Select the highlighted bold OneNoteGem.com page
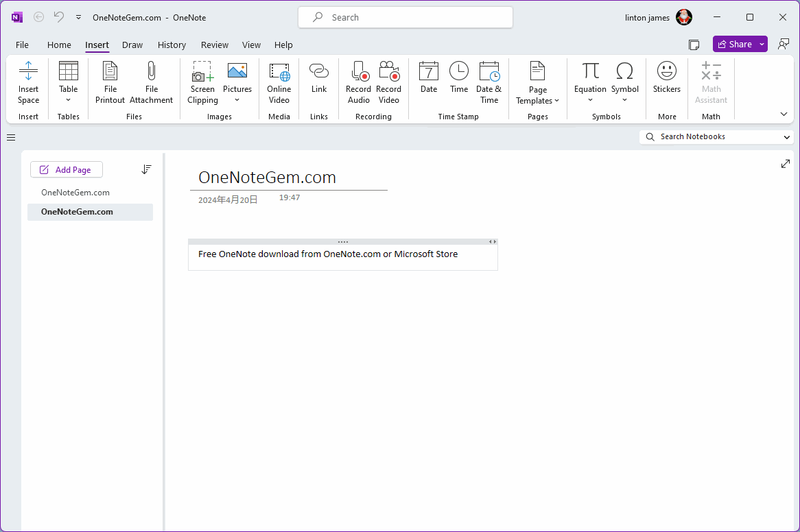This screenshot has width=800, height=532. [x=91, y=212]
